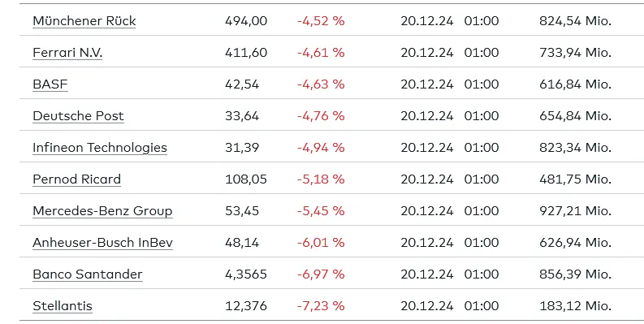
Task: Open the Münchener Rück stock link
Action: pos(84,21)
